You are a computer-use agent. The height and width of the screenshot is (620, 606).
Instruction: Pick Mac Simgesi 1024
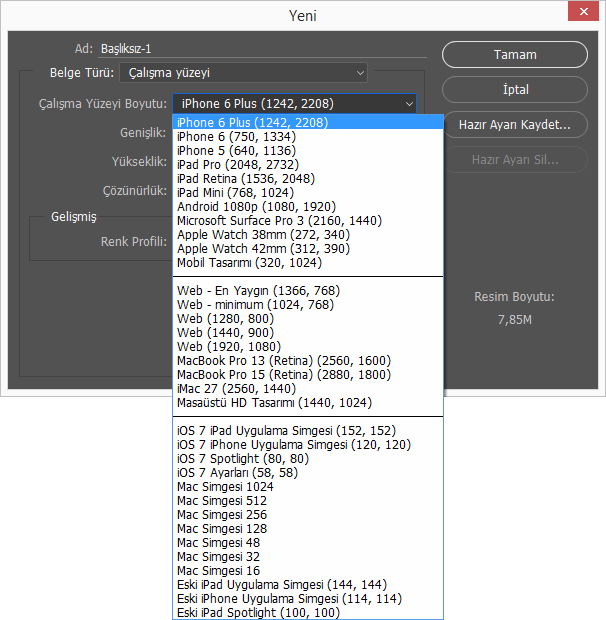tap(308, 486)
